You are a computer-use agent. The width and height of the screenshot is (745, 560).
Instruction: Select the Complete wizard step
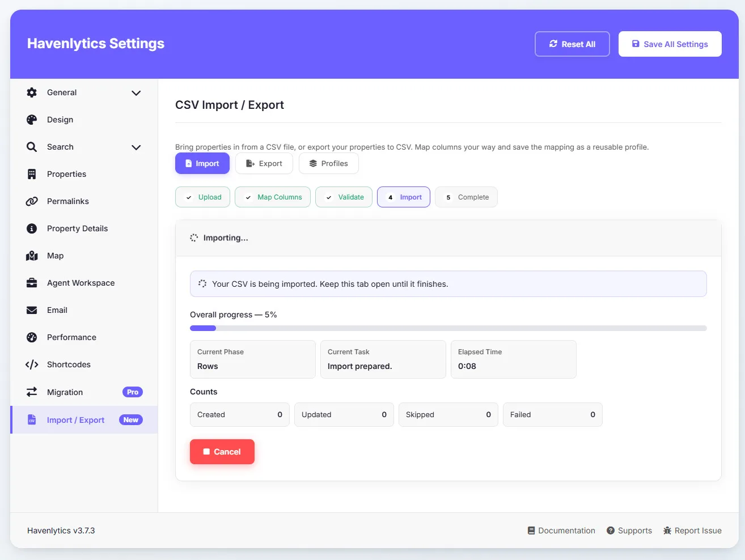click(x=467, y=197)
